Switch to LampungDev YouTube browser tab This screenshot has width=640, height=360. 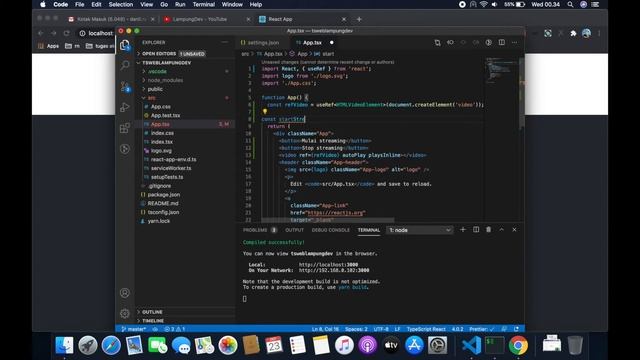click(207, 19)
